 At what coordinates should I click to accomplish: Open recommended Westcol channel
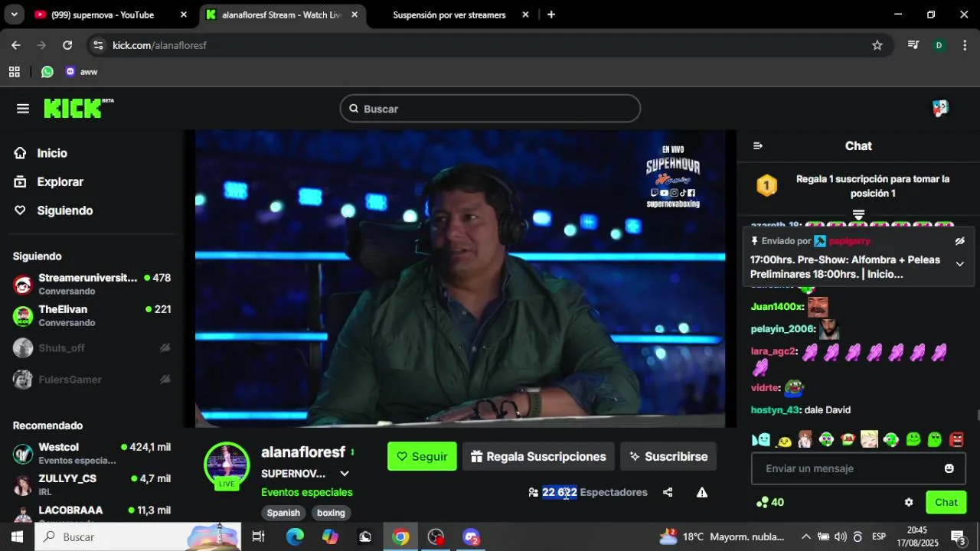[x=92, y=453]
